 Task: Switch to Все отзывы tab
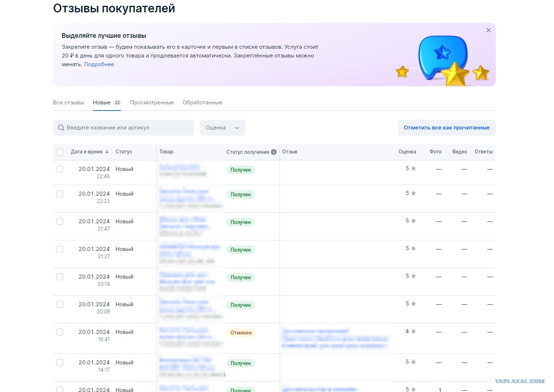(68, 103)
